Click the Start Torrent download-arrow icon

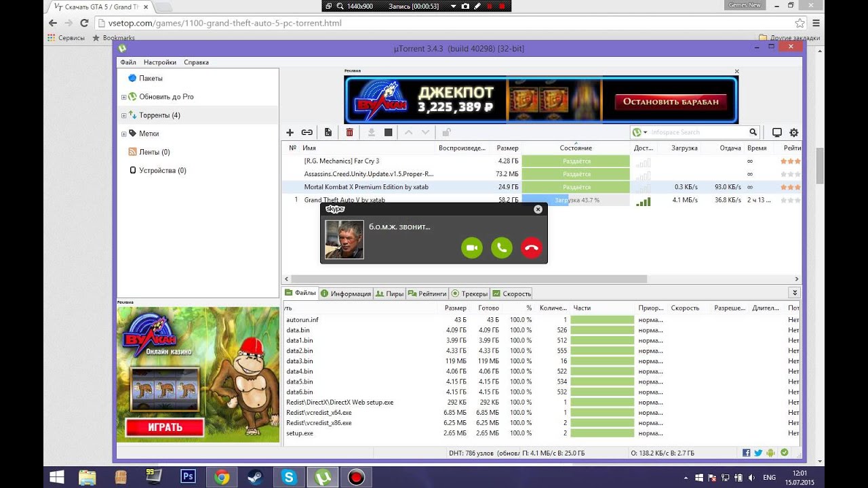click(372, 132)
